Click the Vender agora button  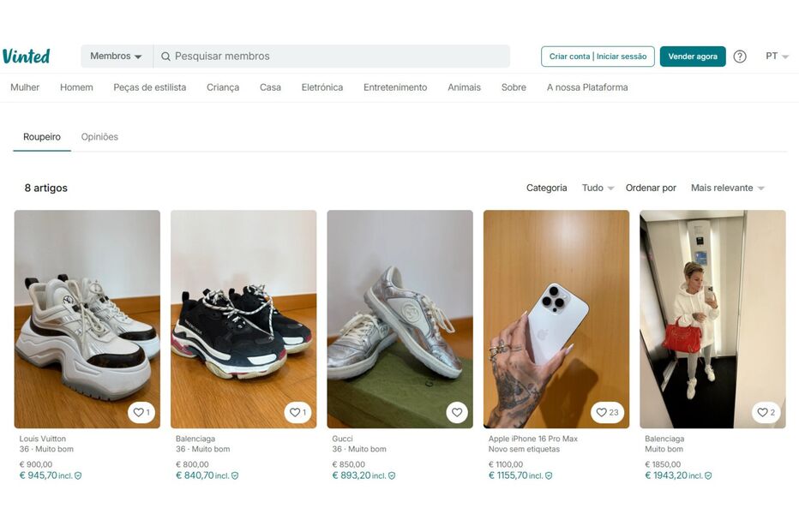693,57
